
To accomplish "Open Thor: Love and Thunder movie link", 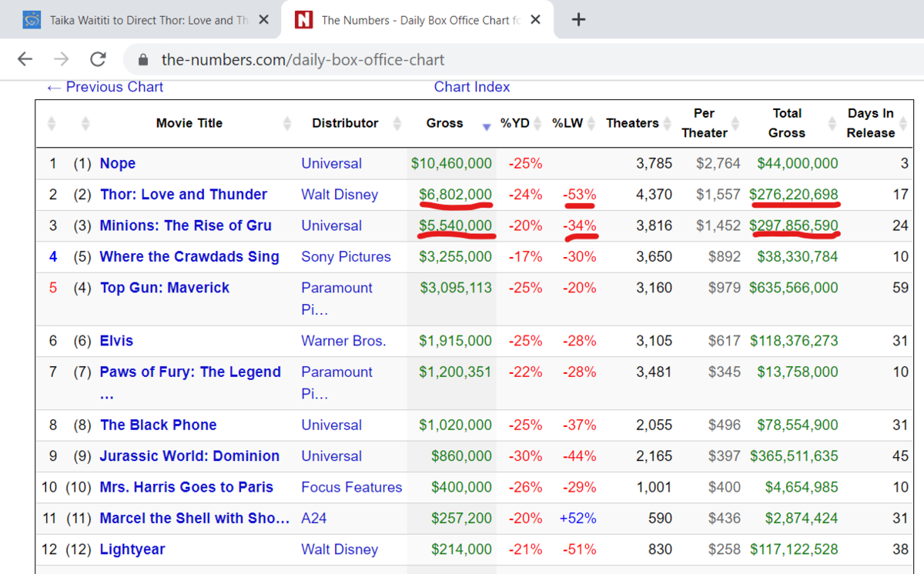I will coord(183,195).
